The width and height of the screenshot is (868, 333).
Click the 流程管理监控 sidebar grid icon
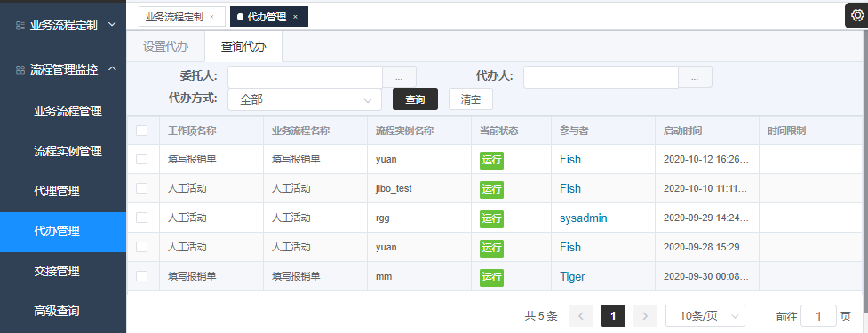point(20,69)
